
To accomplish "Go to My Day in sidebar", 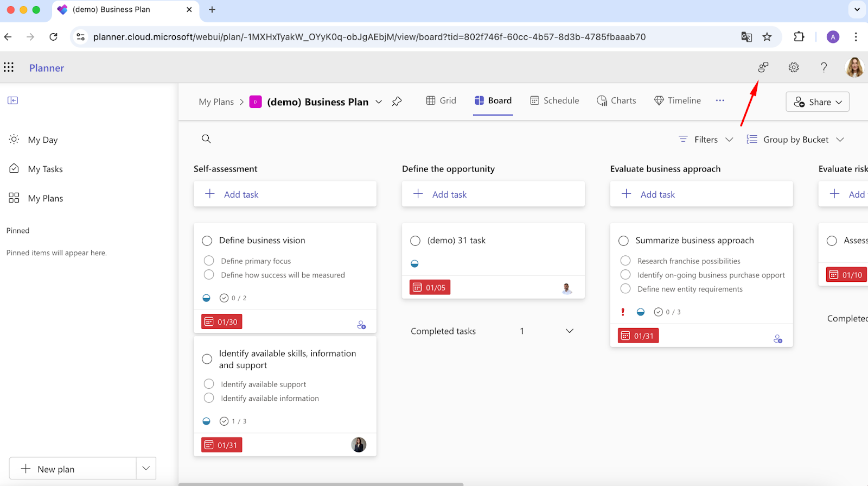I will (34, 140).
